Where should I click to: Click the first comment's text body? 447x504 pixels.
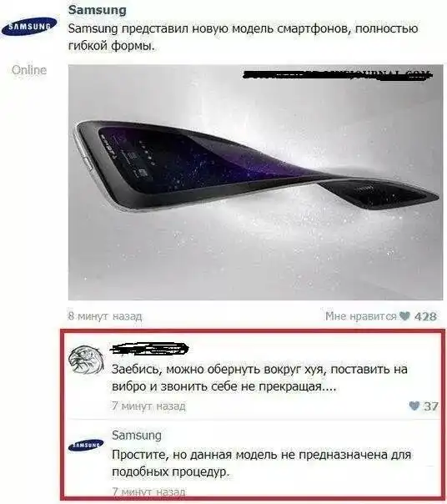[259, 378]
